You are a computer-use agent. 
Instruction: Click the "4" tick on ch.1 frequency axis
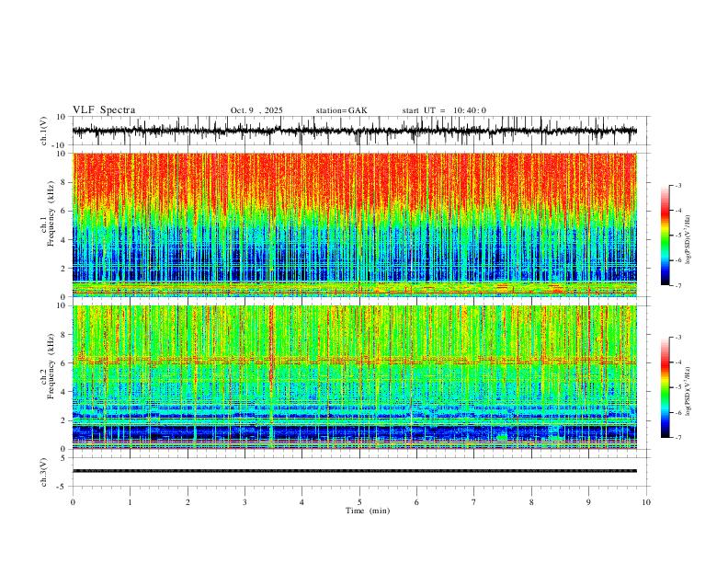[63, 240]
